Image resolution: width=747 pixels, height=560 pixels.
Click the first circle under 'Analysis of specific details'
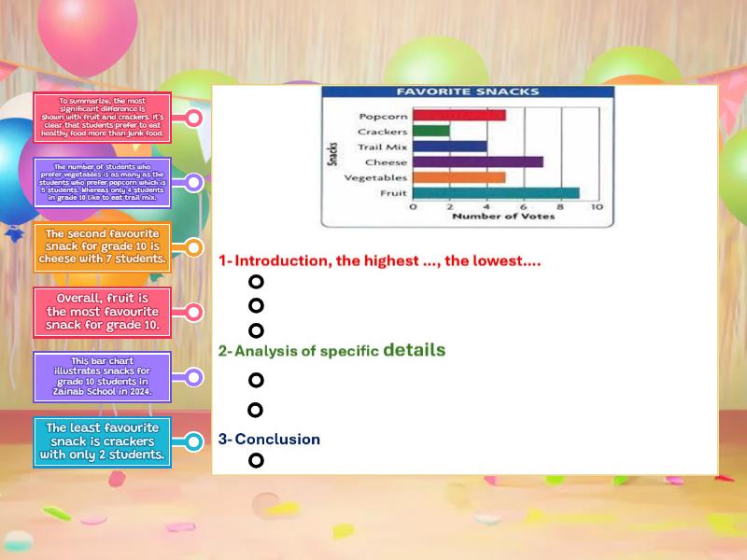pyautogui.click(x=256, y=380)
